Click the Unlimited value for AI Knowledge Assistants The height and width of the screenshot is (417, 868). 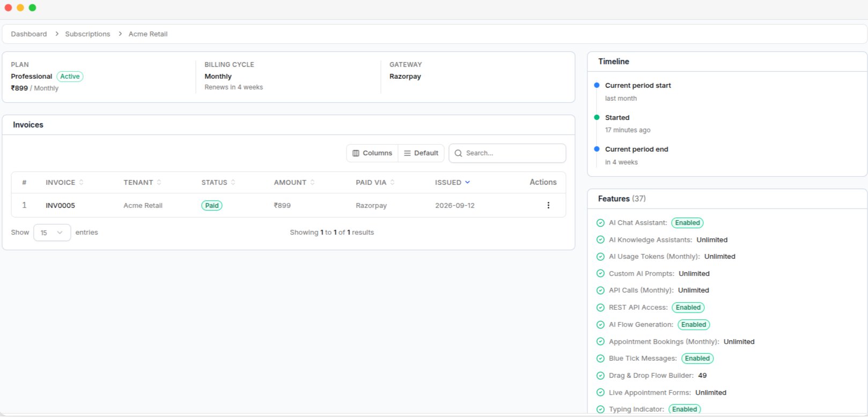[x=712, y=240]
